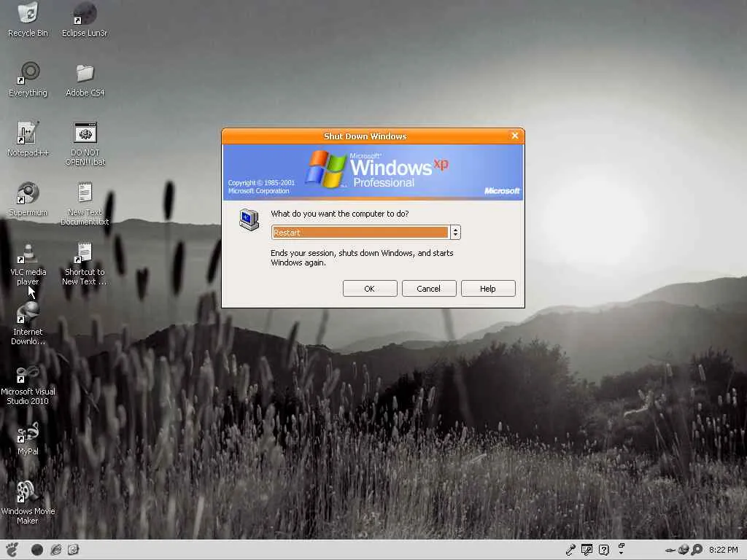This screenshot has height=560, width=747.
Task: Confirm shutdown dialog with OK
Action: 370,289
